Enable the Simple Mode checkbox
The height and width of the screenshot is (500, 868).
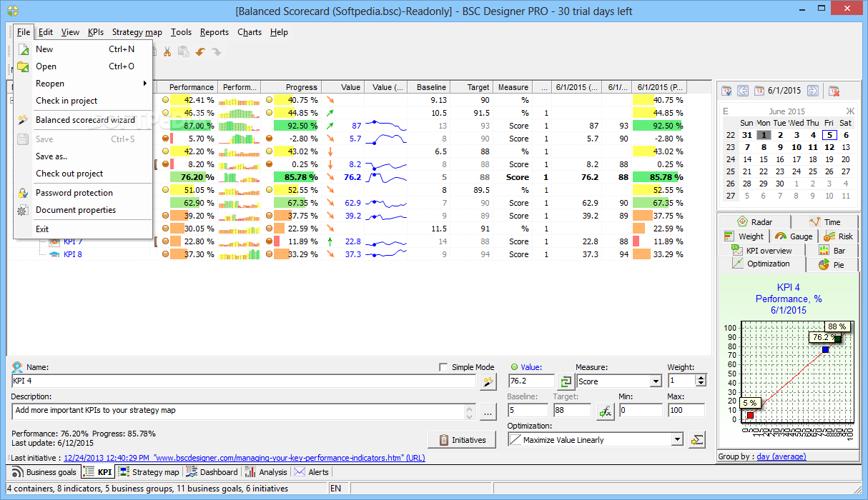443,367
